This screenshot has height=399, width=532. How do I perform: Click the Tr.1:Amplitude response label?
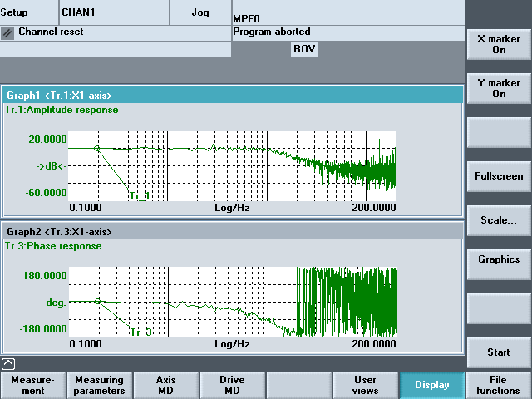[x=62, y=110]
